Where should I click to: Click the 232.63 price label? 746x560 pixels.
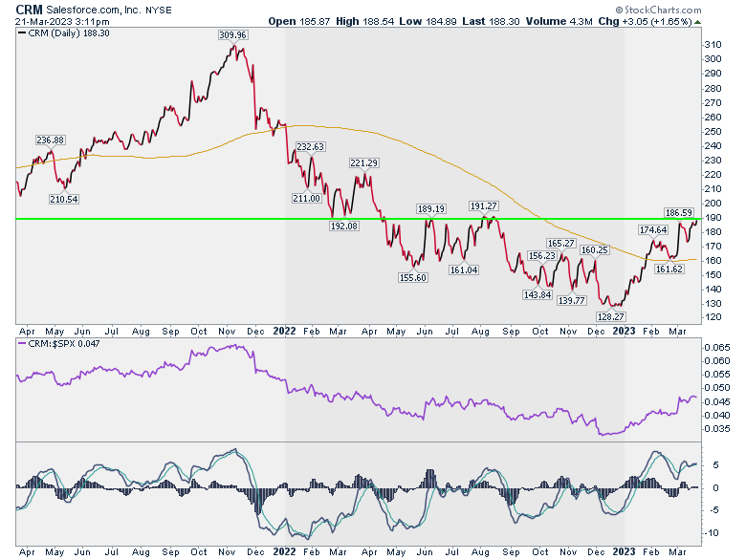pyautogui.click(x=310, y=147)
